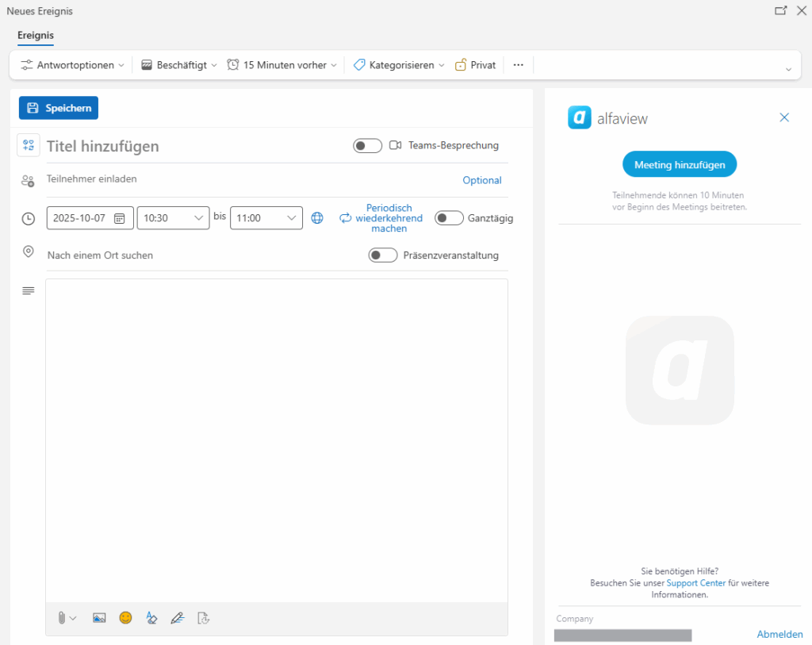Screen dimensions: 812x645
Task: Open the 15 Minuten vorher reminder dropdown
Action: click(x=282, y=65)
